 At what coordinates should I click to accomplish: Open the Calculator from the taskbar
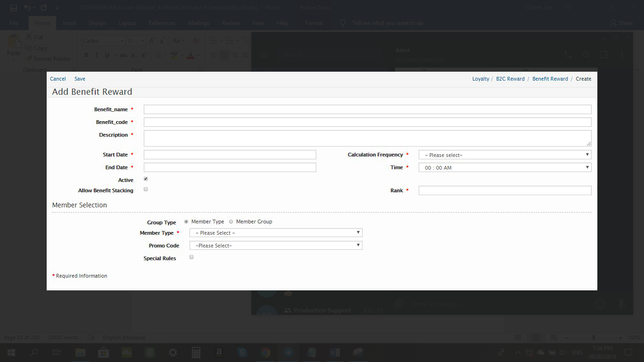(x=196, y=352)
